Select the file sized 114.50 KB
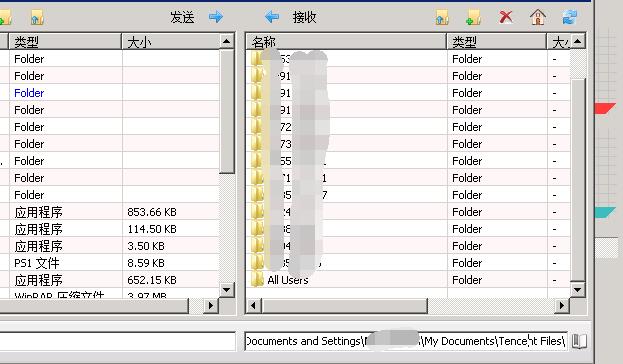Image resolution: width=623 pixels, height=364 pixels. pos(152,229)
